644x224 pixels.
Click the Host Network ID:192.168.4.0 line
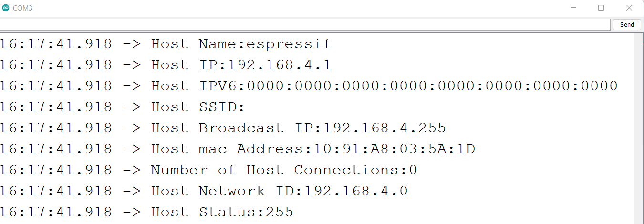tap(204, 191)
